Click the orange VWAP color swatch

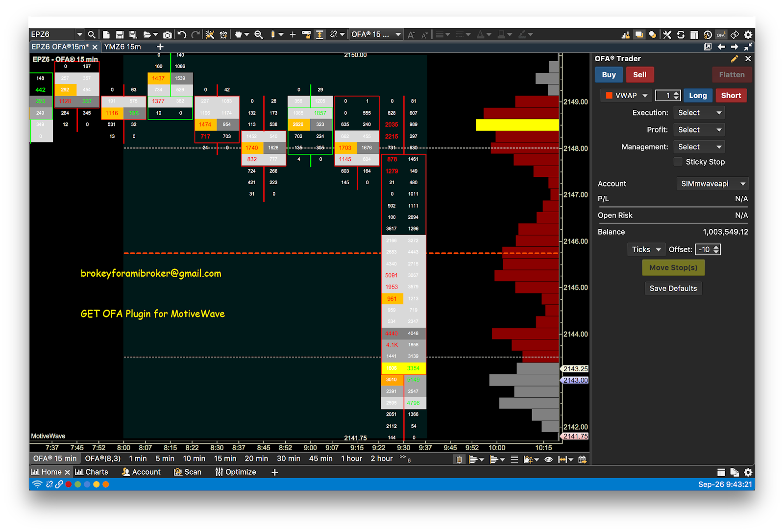609,96
